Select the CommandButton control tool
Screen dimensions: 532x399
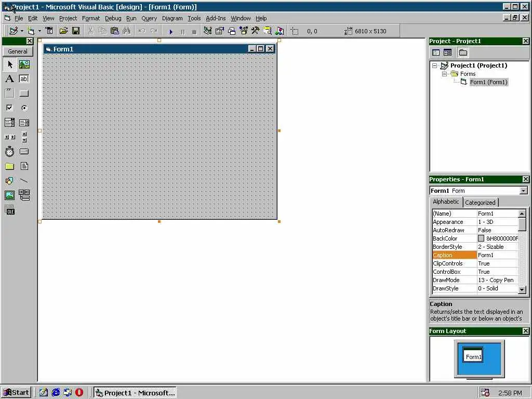[24, 94]
